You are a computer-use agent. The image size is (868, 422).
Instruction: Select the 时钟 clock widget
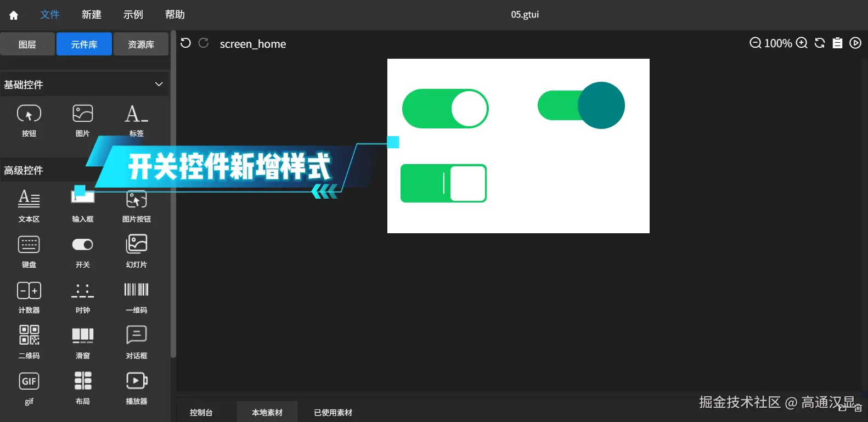(83, 297)
